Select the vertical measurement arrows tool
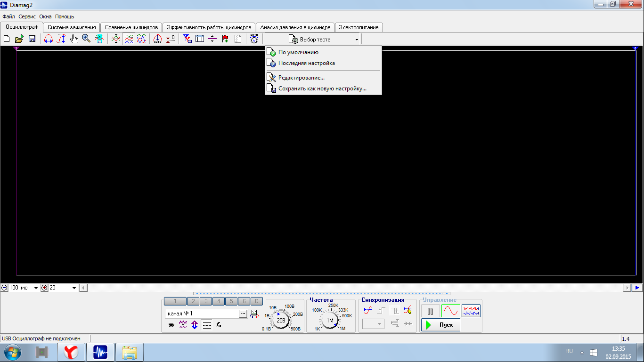This screenshot has height=362, width=644. (x=61, y=39)
